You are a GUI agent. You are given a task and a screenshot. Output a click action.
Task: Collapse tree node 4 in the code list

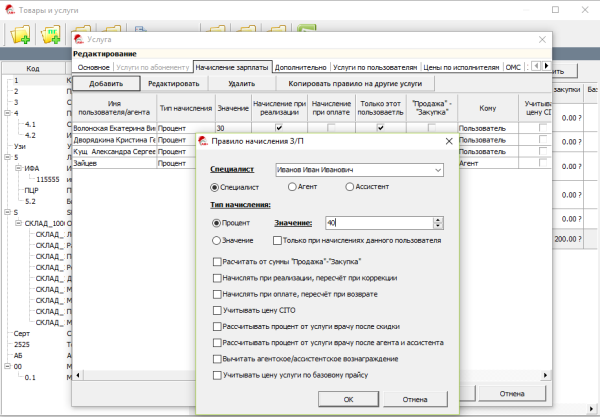(x=7, y=113)
